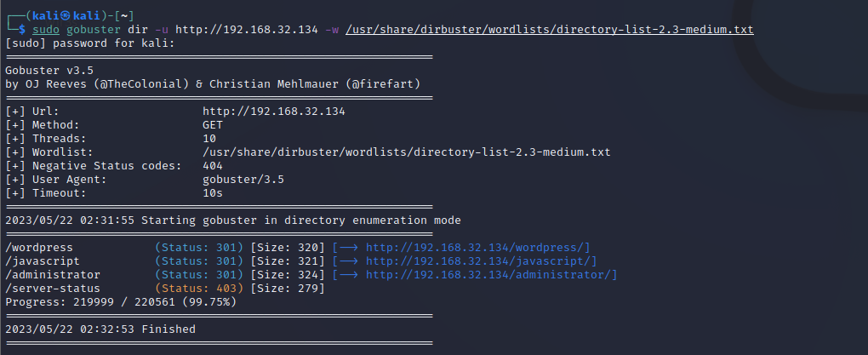
Task: Click the 02:32:53 Finished line
Action: pos(100,329)
